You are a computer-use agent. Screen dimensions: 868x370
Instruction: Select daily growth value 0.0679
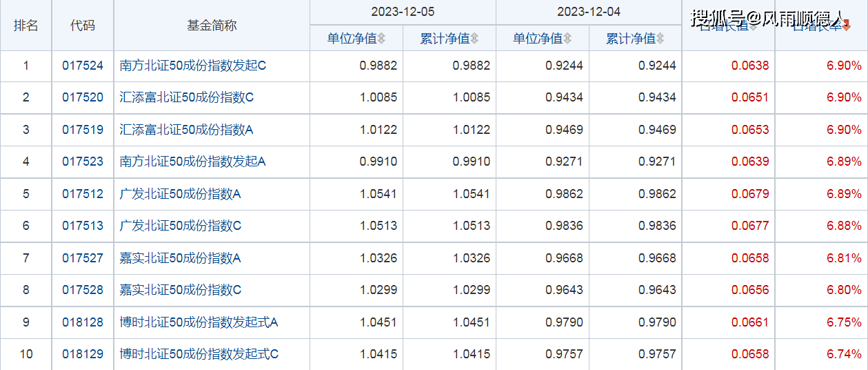750,194
